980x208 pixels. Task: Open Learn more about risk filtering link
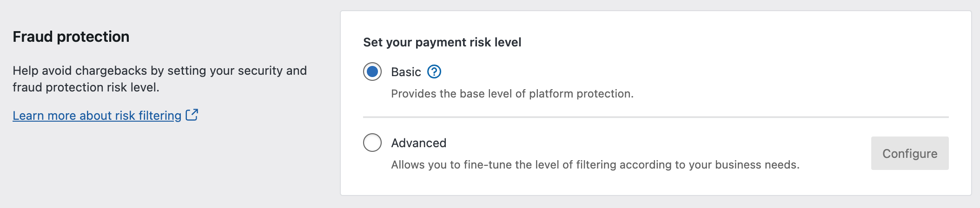pyautogui.click(x=97, y=116)
